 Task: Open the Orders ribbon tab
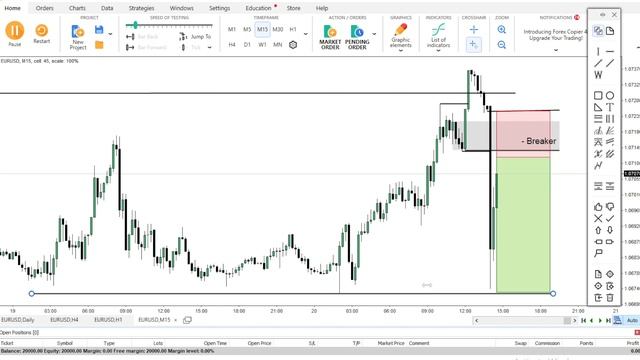[44, 8]
